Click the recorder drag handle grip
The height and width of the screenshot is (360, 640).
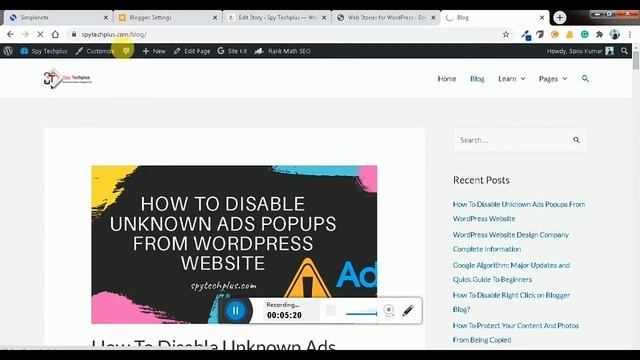point(331,311)
